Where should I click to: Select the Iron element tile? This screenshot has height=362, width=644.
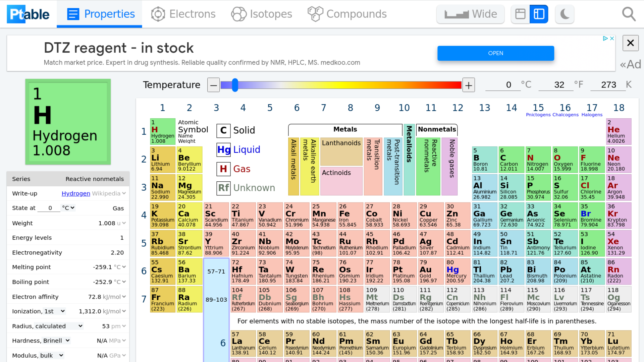tap(350, 216)
